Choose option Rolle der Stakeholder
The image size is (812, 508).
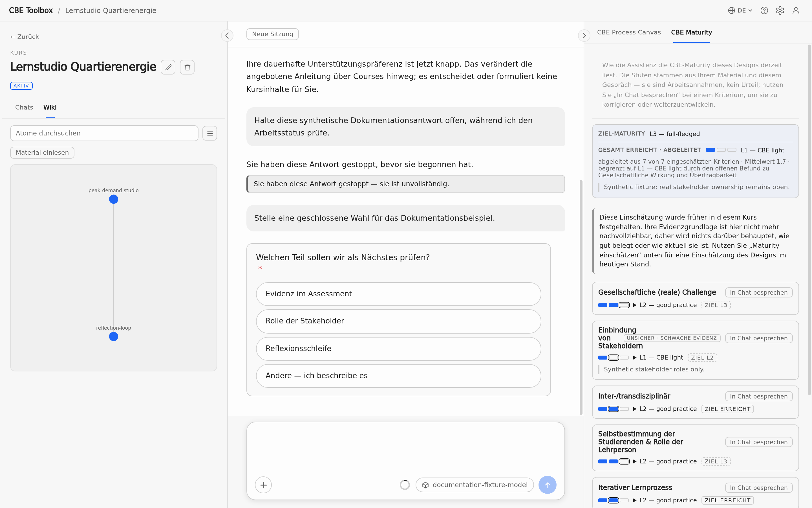point(398,321)
